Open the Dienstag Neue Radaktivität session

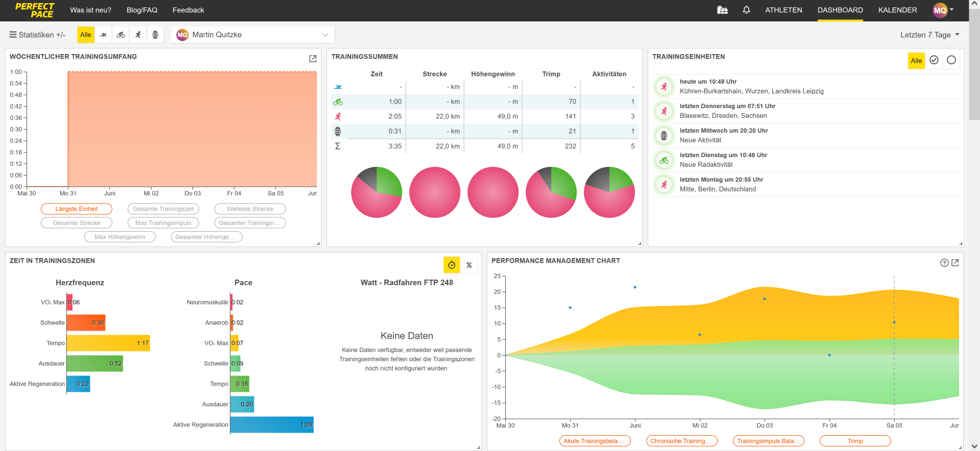[806, 160]
